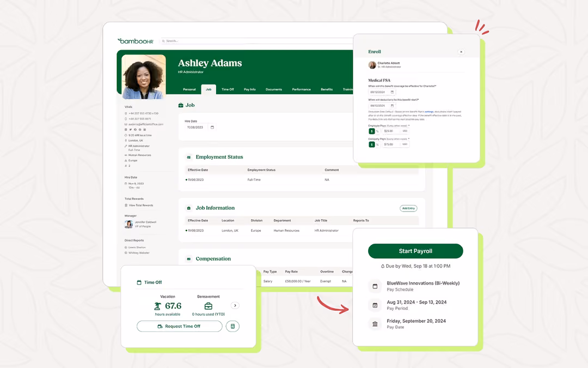Image resolution: width=588 pixels, height=368 pixels.
Task: Click Human Resources department cell
Action: point(286,231)
